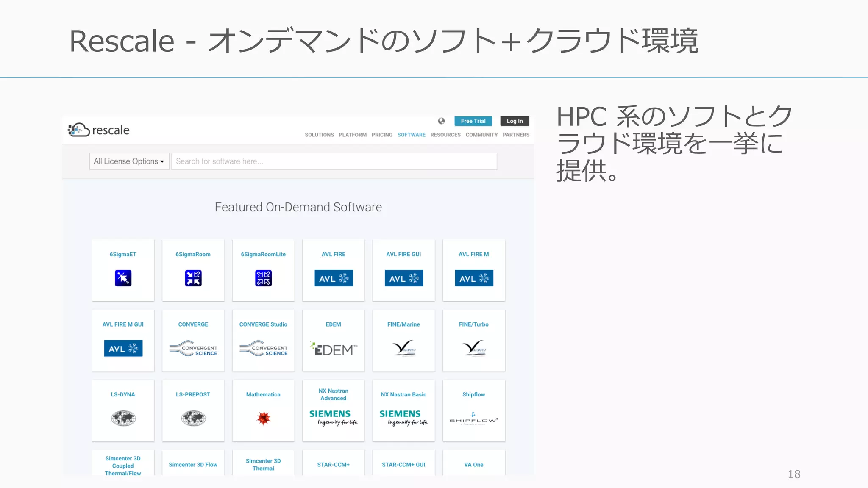
Task: Click the Mathematica red spikey icon
Action: pos(263,419)
